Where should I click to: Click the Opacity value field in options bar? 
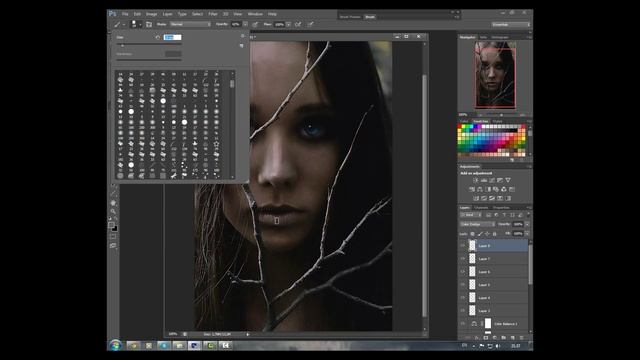click(x=236, y=24)
